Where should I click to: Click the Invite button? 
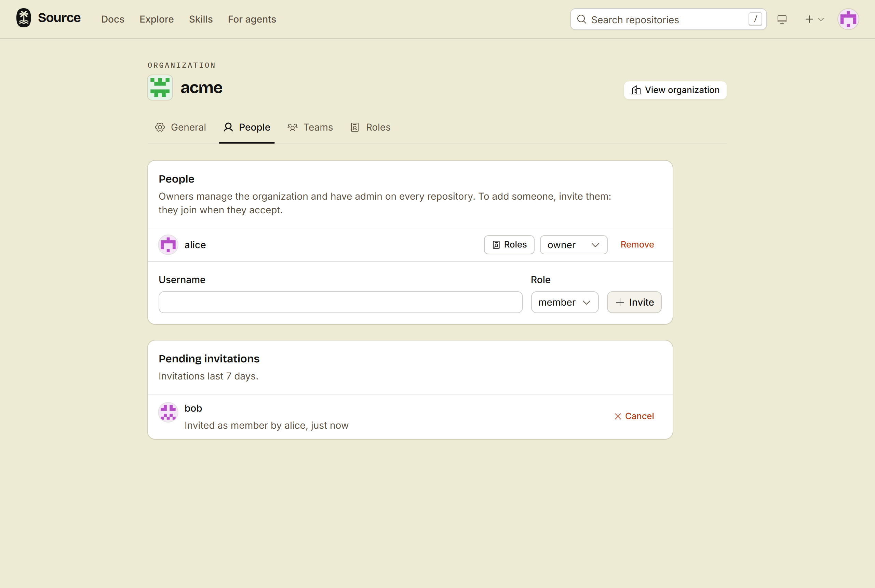click(x=634, y=302)
